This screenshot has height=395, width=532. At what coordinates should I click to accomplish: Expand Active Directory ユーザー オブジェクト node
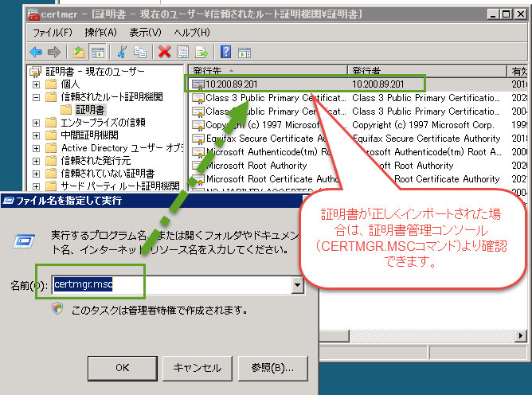[36, 148]
